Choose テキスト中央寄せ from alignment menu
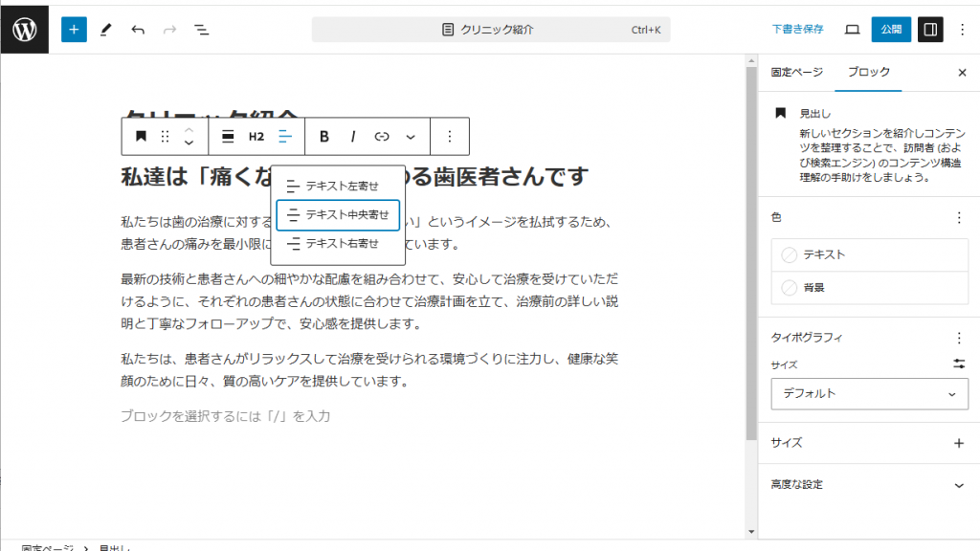The image size is (980, 551). point(338,215)
